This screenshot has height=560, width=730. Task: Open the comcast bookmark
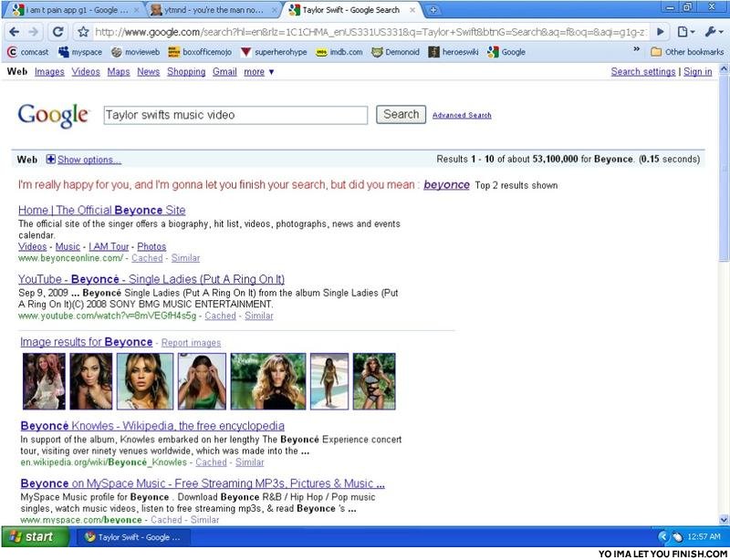pyautogui.click(x=28, y=52)
